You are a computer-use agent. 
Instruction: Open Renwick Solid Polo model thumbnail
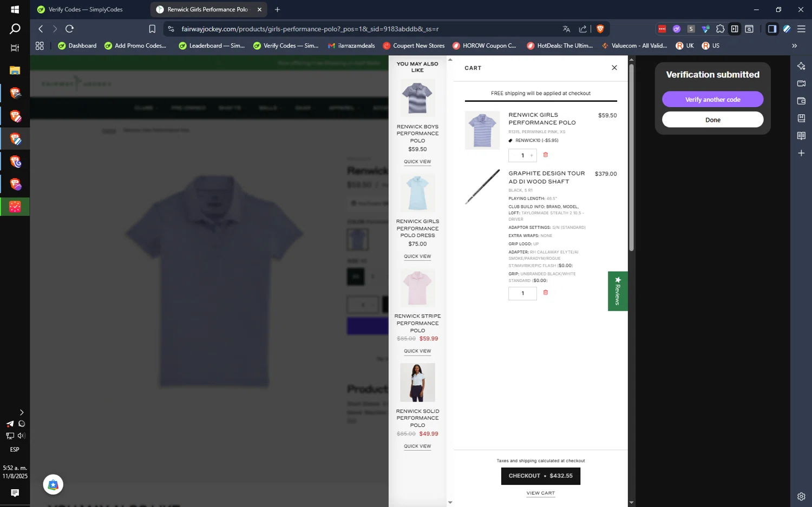(417, 383)
